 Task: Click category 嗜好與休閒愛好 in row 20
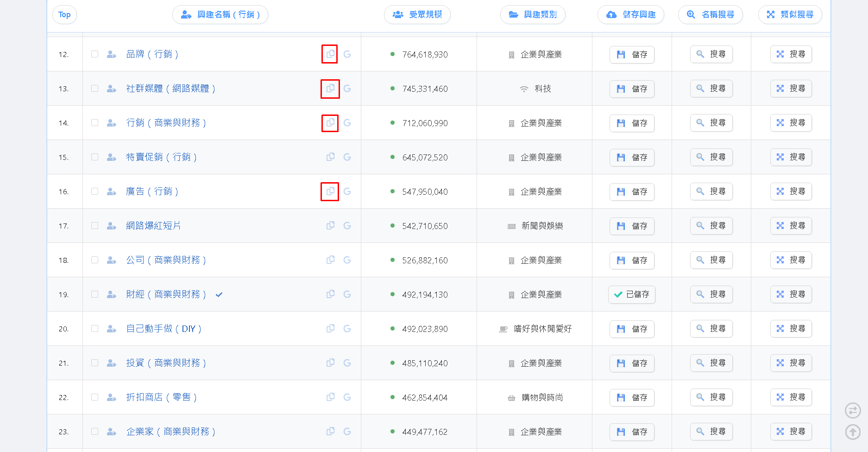pyautogui.click(x=543, y=329)
